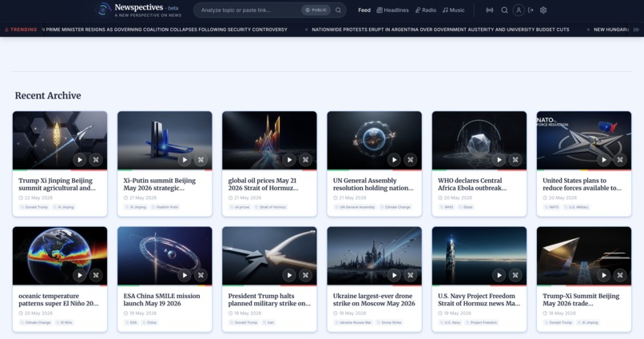
Task: Play the Trump-Xi Summit Beijing trade story
Action: click(604, 275)
